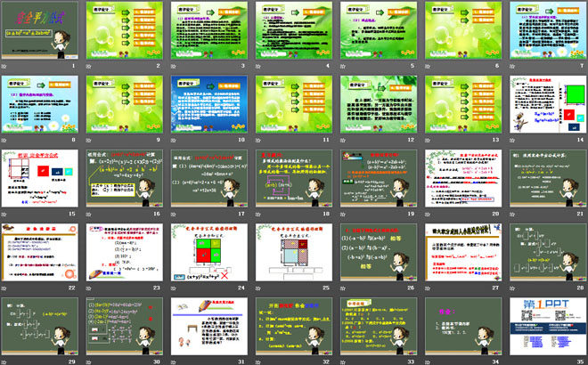Select slide 24 thumbnail with red-green squares
588x365 pixels.
[209, 252]
